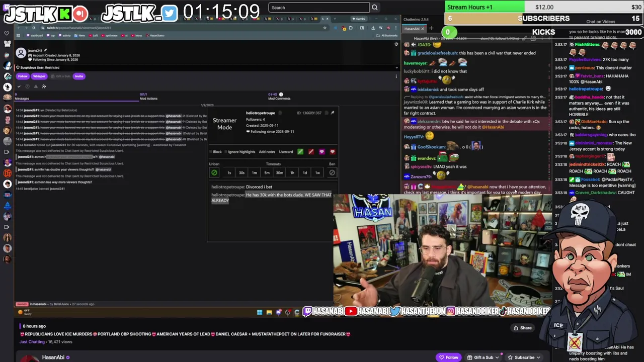The height and width of the screenshot is (362, 644).
Task: Click the checkmark mod action icon
Action: pos(19,86)
